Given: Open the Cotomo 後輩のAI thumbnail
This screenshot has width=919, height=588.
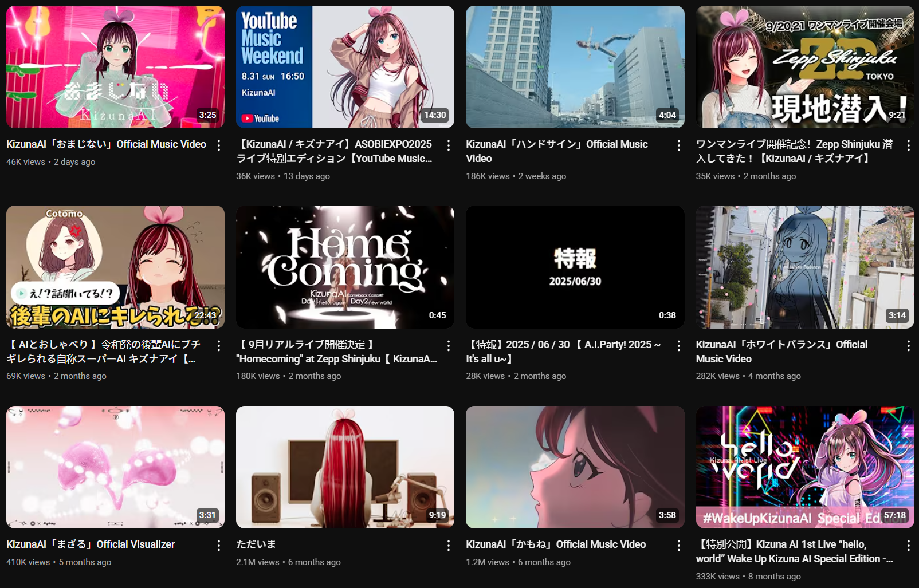Looking at the screenshot, I should 115,267.
